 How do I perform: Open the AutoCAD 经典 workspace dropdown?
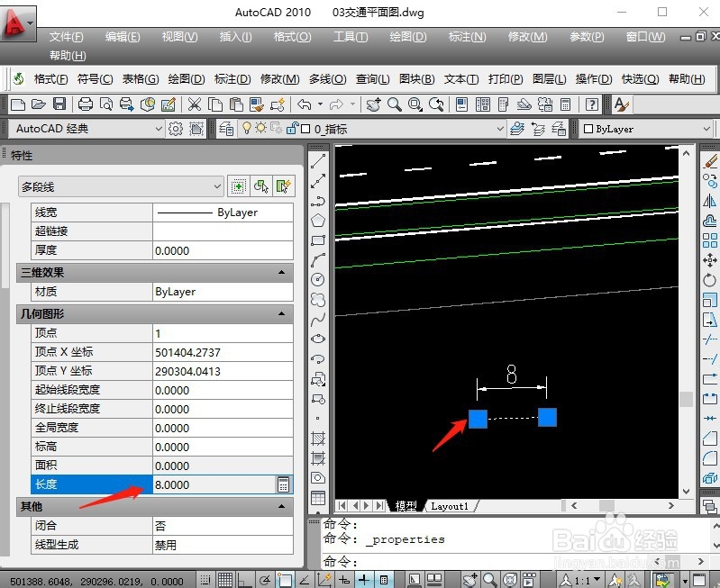pyautogui.click(x=159, y=129)
